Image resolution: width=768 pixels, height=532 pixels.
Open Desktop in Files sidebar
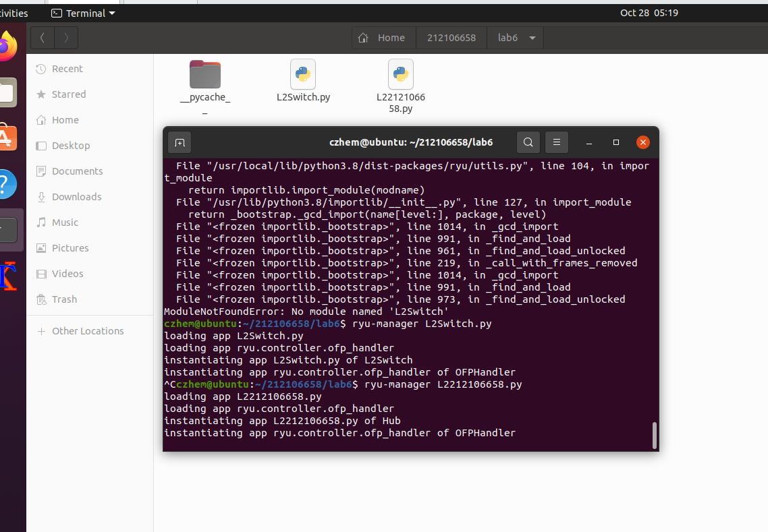[x=90, y=146]
